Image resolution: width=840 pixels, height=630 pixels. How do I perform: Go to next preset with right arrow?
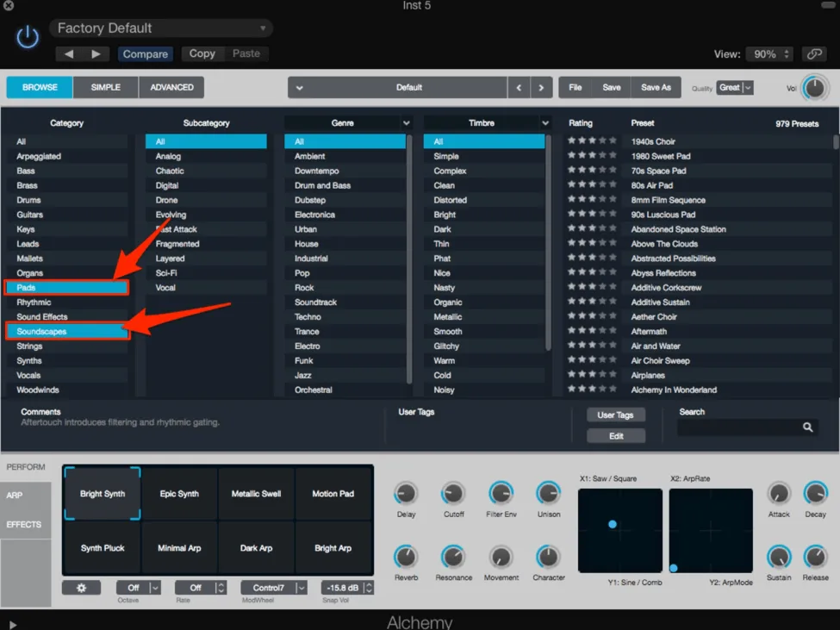click(96, 53)
